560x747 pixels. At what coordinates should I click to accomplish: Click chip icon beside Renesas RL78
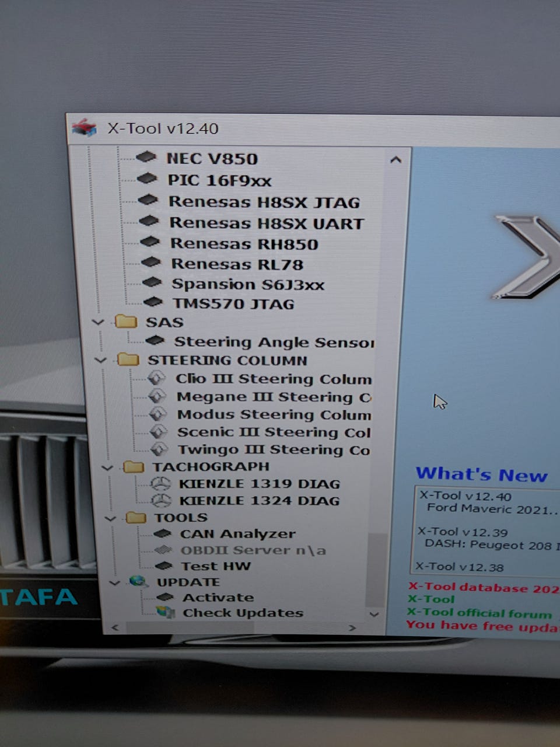(x=151, y=261)
